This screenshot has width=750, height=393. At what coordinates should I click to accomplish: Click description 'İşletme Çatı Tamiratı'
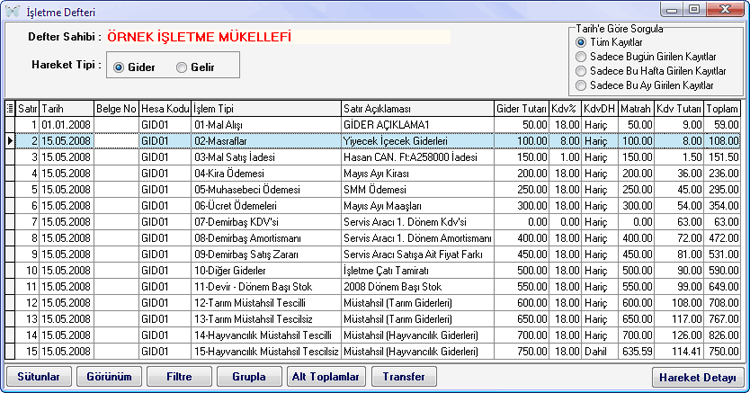[x=418, y=271]
